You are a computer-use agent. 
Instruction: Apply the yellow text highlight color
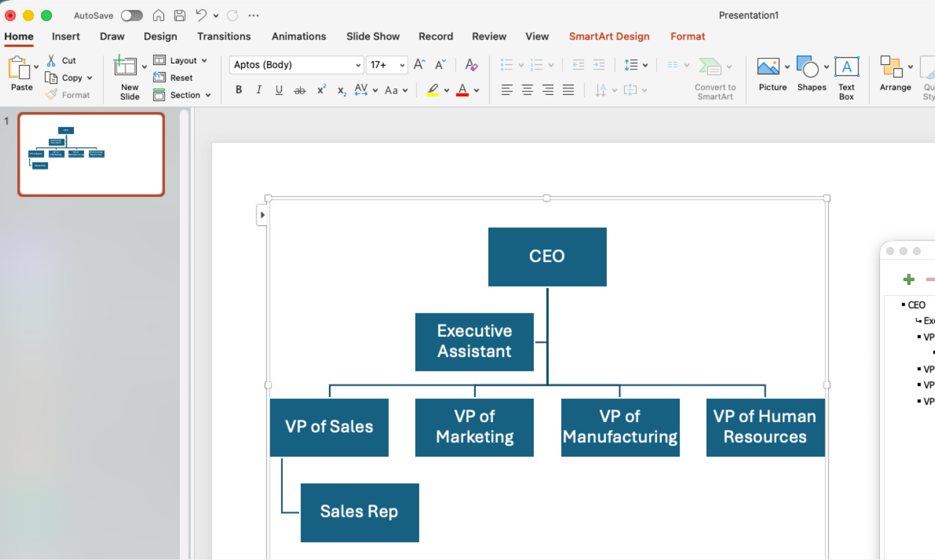click(x=432, y=90)
